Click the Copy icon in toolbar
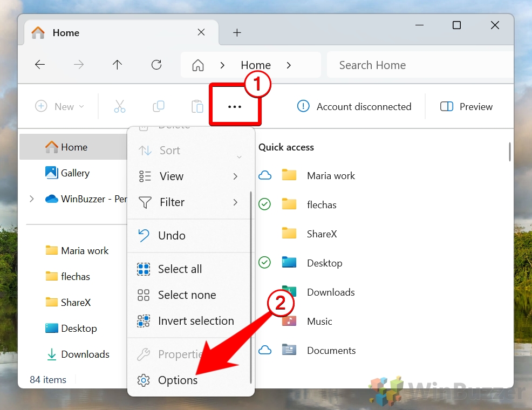Viewport: 532px width, 410px height. [x=159, y=106]
